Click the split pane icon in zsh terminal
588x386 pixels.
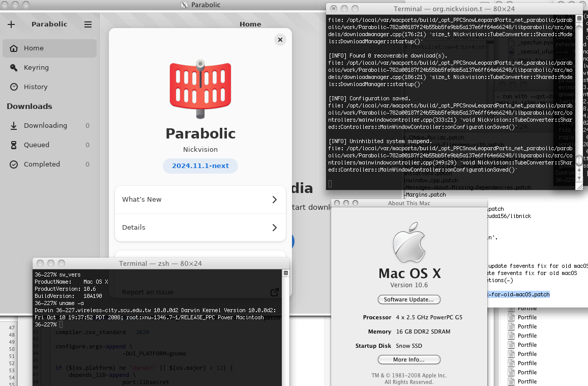[x=286, y=273]
